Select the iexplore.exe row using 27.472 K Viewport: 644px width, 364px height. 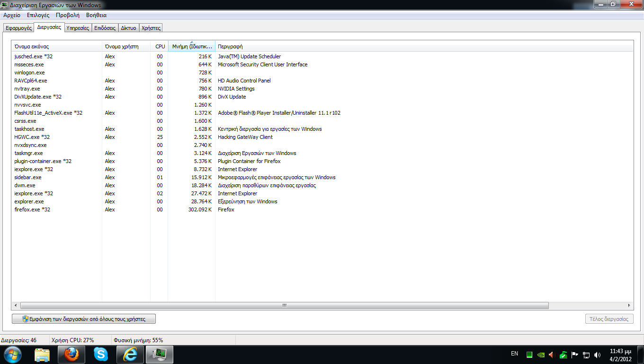322,193
